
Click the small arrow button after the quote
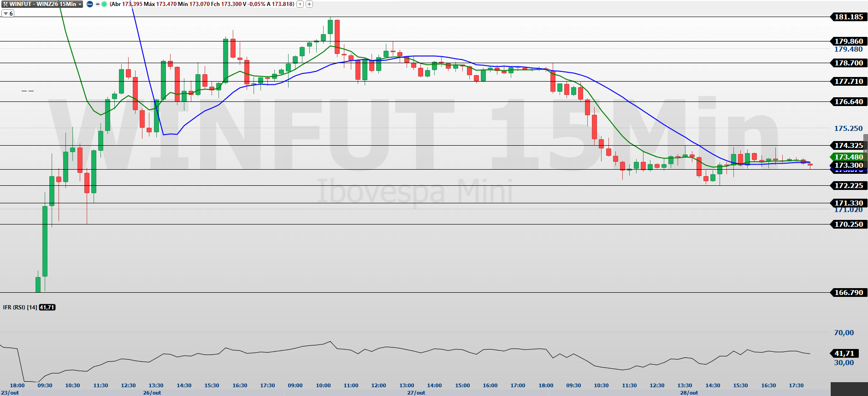[x=300, y=4]
